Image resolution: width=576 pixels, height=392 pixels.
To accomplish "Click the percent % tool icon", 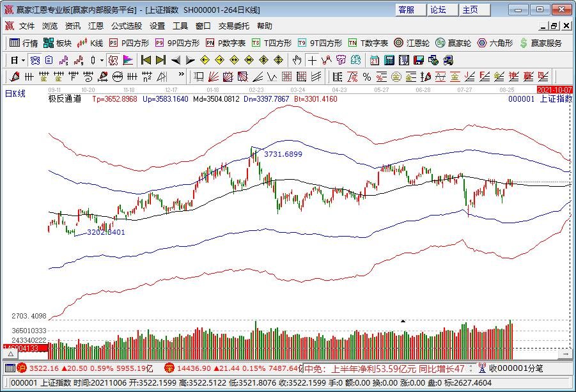I will (366, 76).
